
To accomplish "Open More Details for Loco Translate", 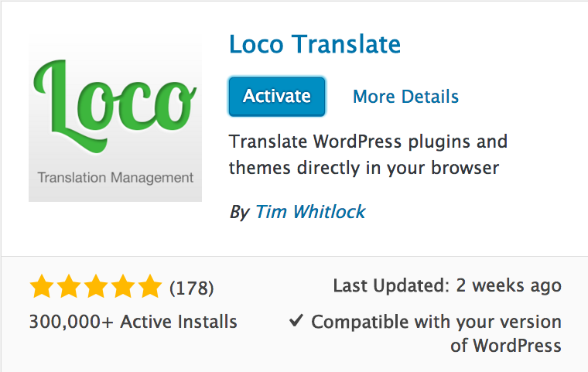I will coord(405,97).
